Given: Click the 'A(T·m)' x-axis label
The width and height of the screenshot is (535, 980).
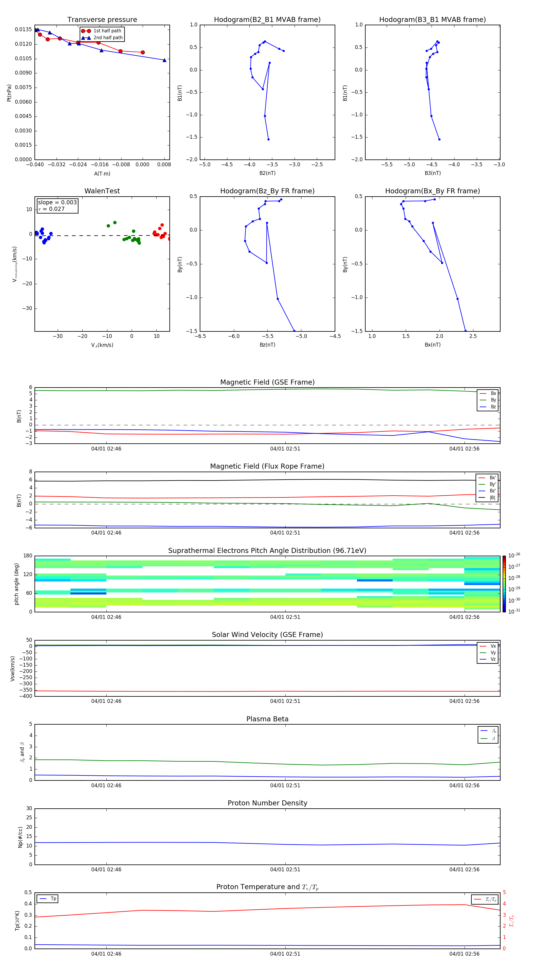Looking at the screenshot, I should [102, 173].
